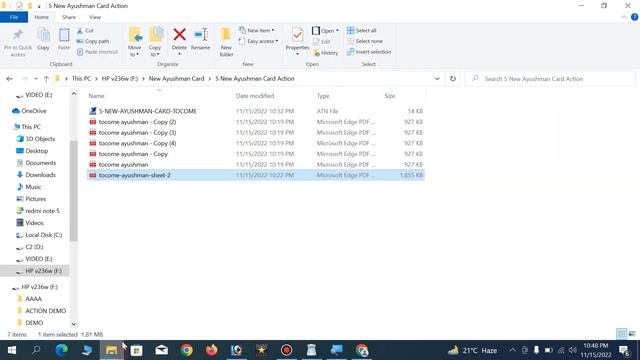The image size is (640, 360).
Task: Click the red Delete icon
Action: (179, 35)
